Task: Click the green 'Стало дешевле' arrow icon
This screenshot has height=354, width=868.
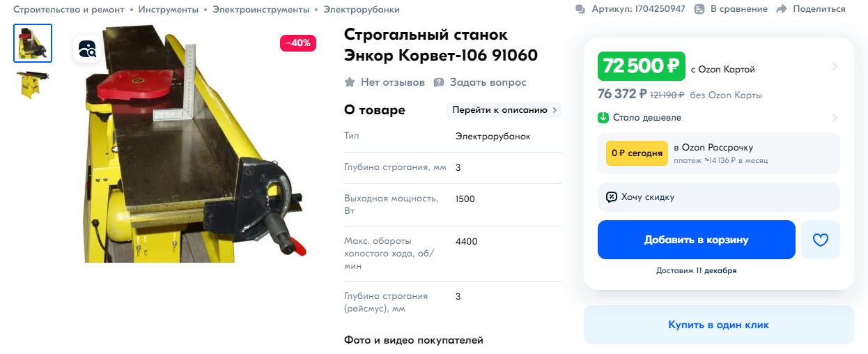Action: point(603,117)
